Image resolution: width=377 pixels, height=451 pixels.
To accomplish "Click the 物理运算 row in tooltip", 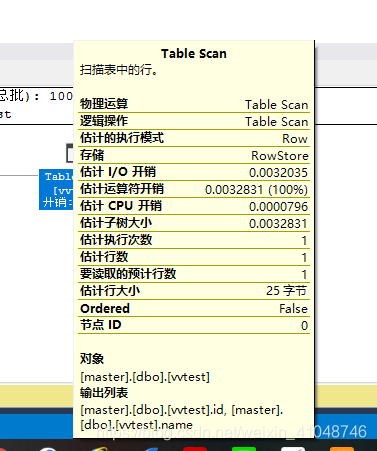I will [x=194, y=104].
